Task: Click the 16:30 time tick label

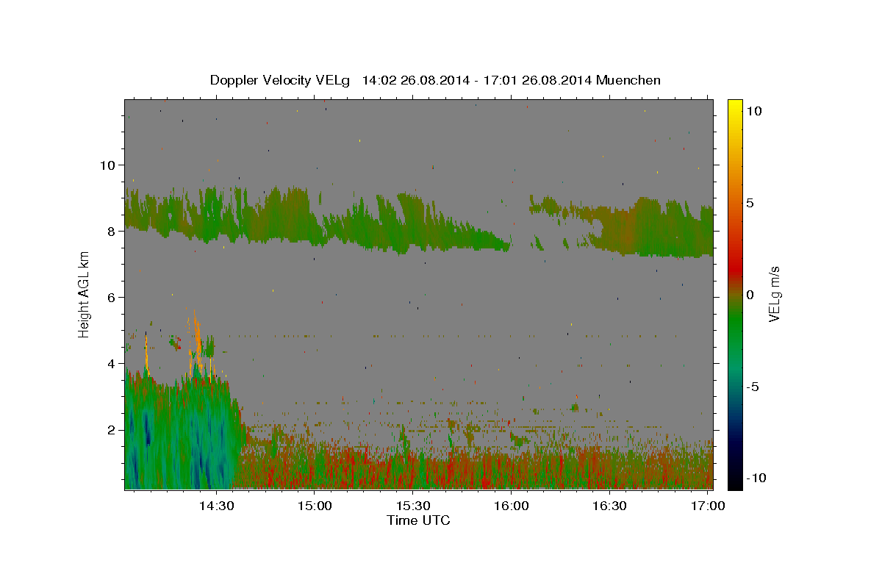Action: [609, 506]
